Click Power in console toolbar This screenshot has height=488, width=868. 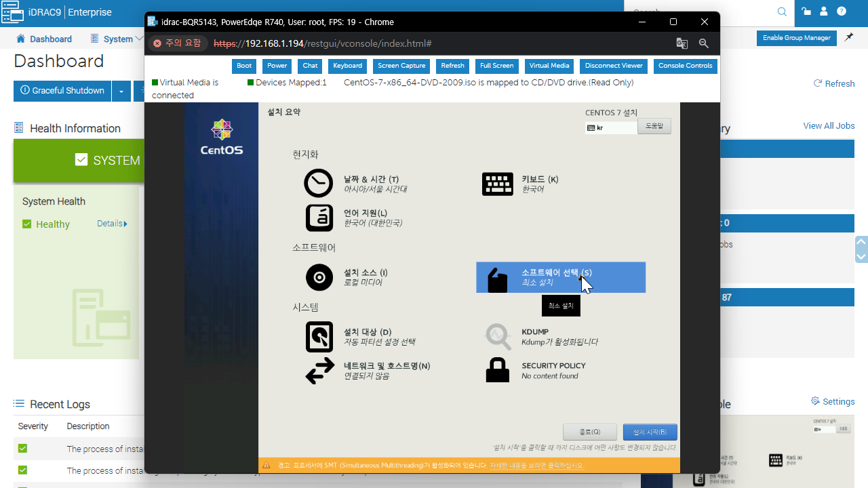point(277,66)
